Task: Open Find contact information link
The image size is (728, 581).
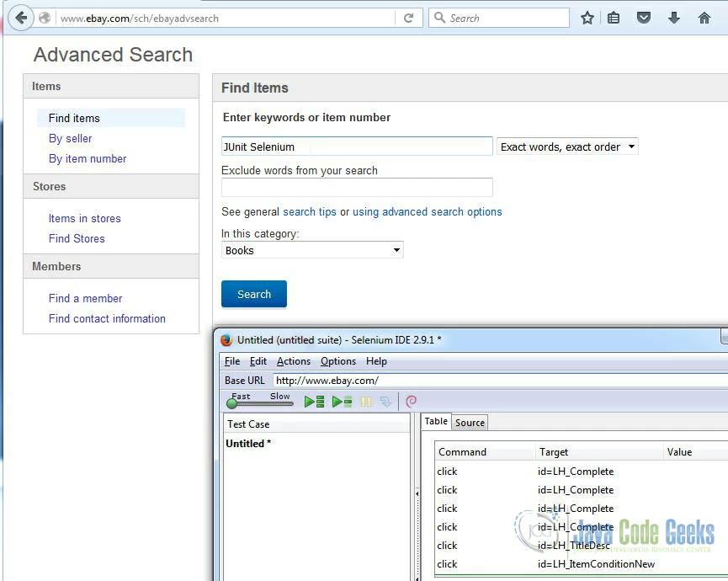Action: coord(107,318)
